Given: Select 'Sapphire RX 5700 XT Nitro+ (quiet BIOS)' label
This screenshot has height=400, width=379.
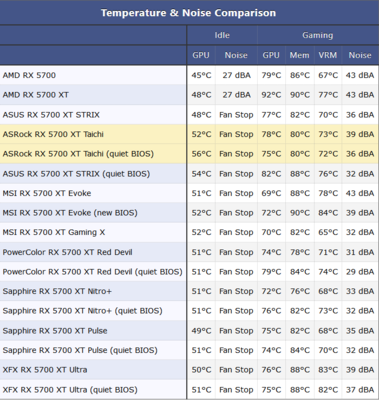Looking at the screenshot, I should click(82, 311).
